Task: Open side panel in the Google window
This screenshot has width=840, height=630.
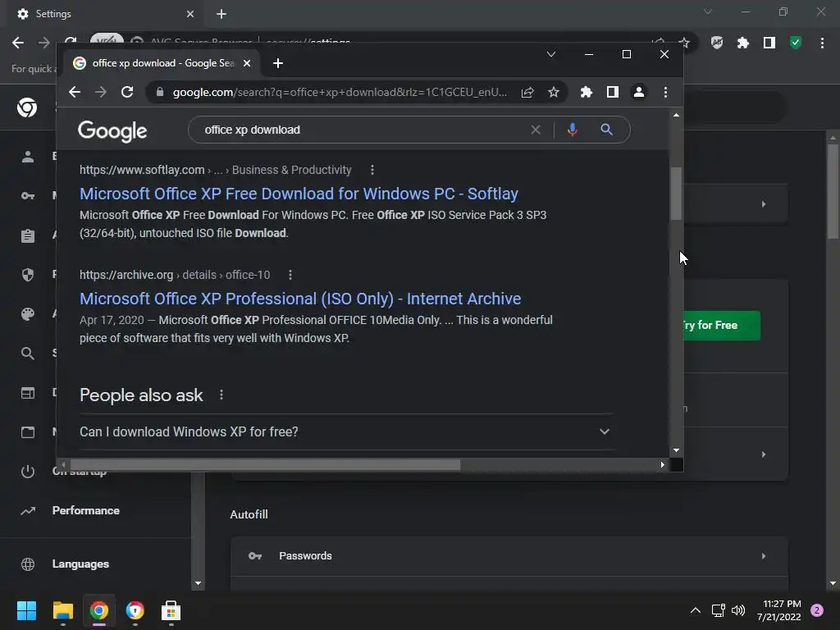Action: 612,92
